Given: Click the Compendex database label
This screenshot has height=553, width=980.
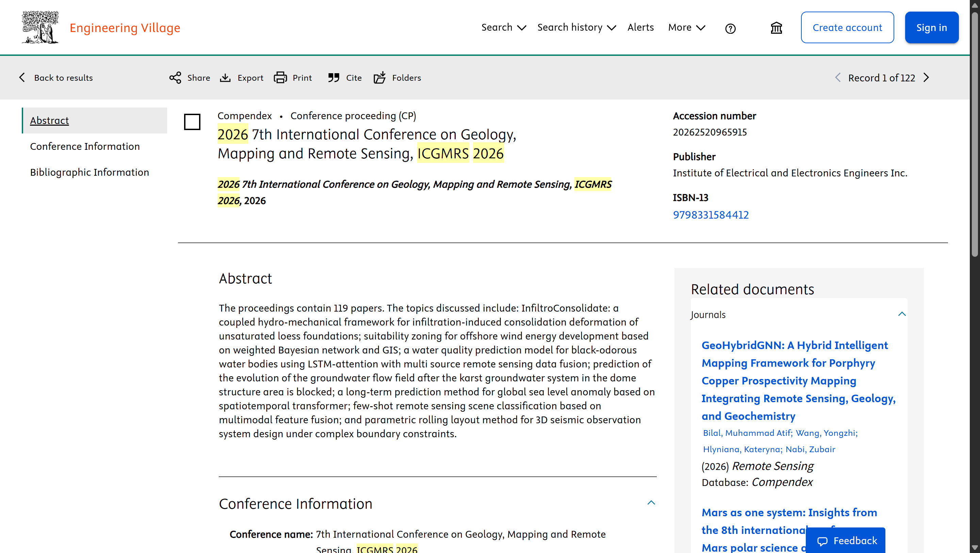Looking at the screenshot, I should coord(245,116).
